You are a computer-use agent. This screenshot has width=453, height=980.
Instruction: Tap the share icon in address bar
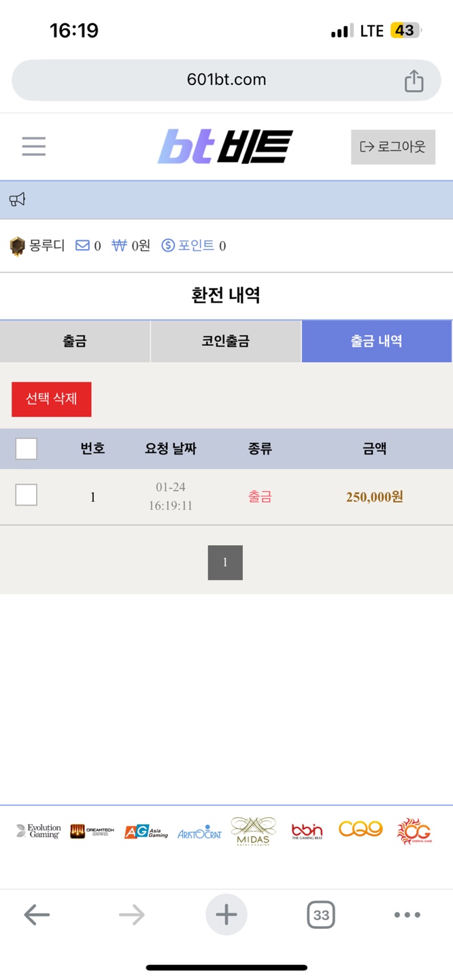(x=414, y=81)
